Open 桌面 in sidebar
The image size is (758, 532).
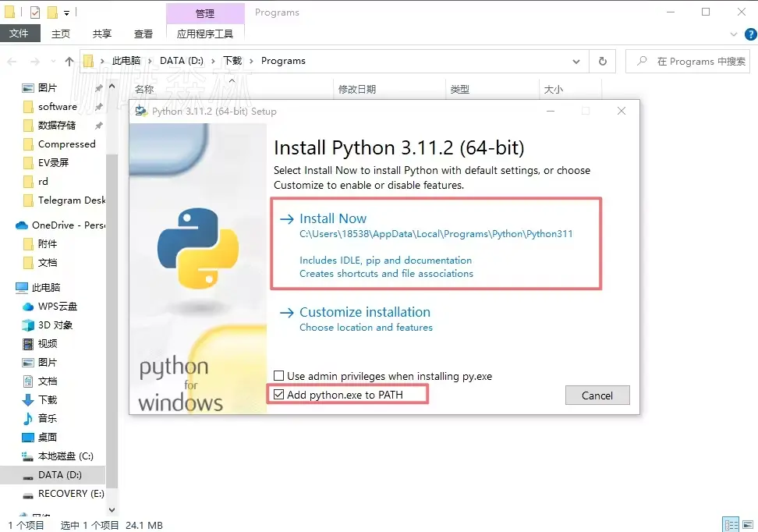point(47,437)
